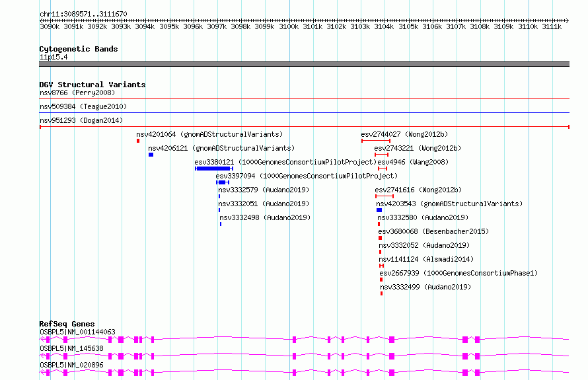Click the 3108k ruler label
This screenshot has width=588, height=380.
click(480, 26)
